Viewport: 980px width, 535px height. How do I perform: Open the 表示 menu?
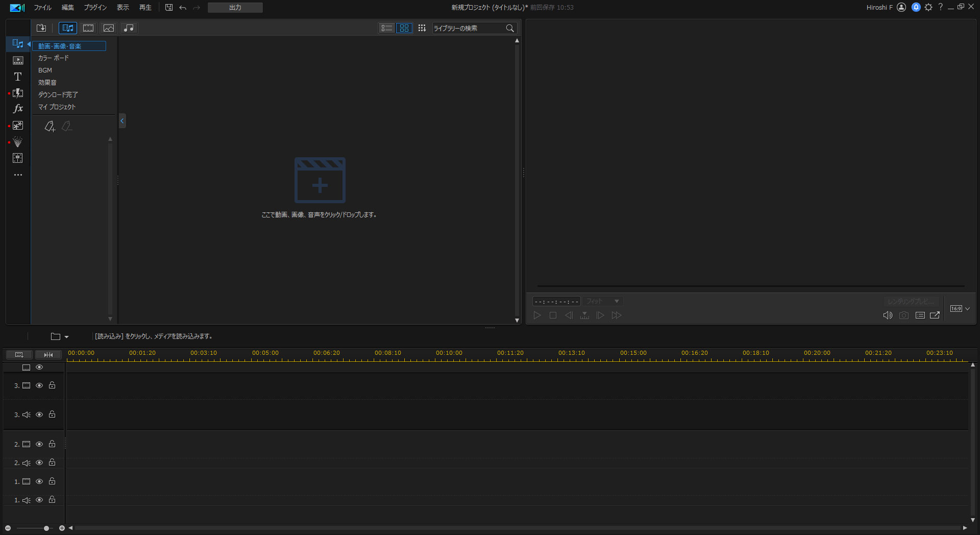123,8
